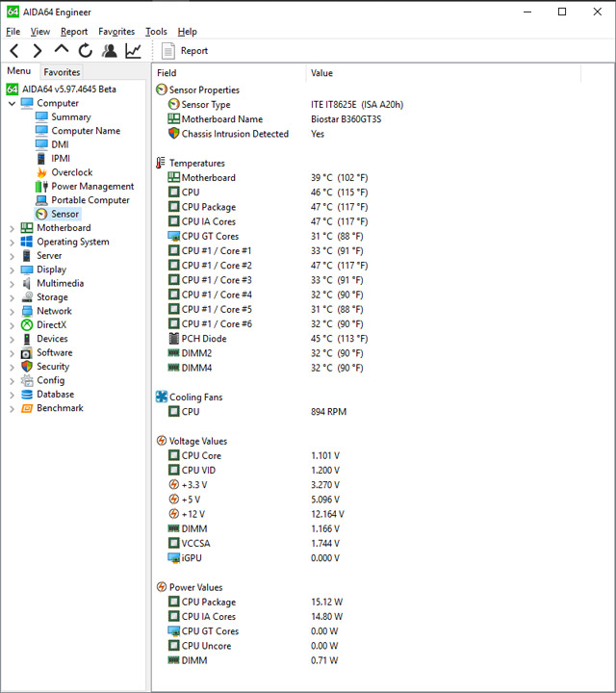Go back with the left arrow toolbar icon

pyautogui.click(x=14, y=51)
